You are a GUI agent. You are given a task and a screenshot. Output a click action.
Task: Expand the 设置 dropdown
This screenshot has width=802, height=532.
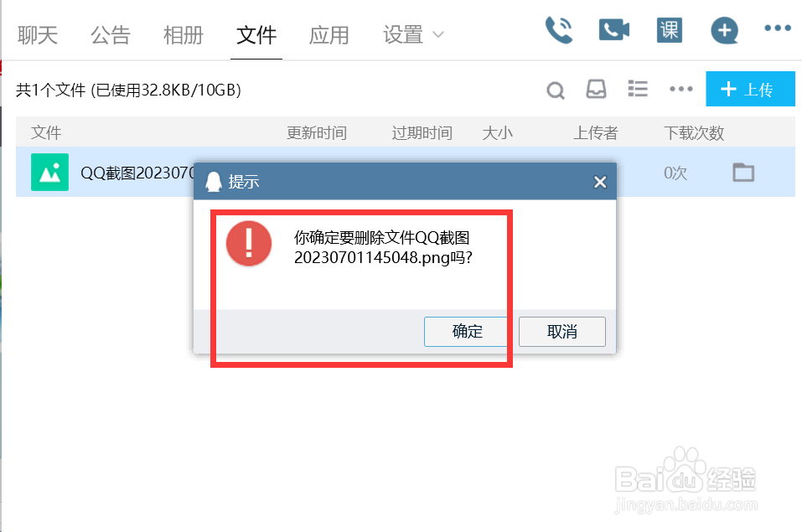coord(413,35)
